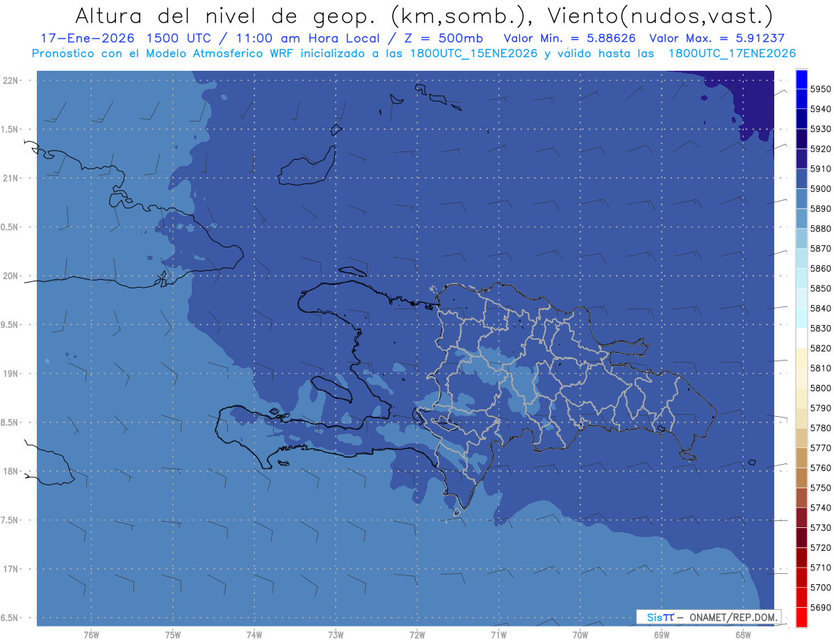Image resolution: width=834 pixels, height=644 pixels.
Task: Click the 5950 colorbar value label
Action: [x=821, y=89]
